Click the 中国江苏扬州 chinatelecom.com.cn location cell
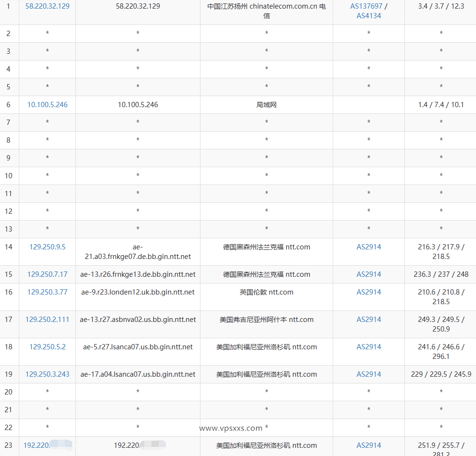 (266, 11)
